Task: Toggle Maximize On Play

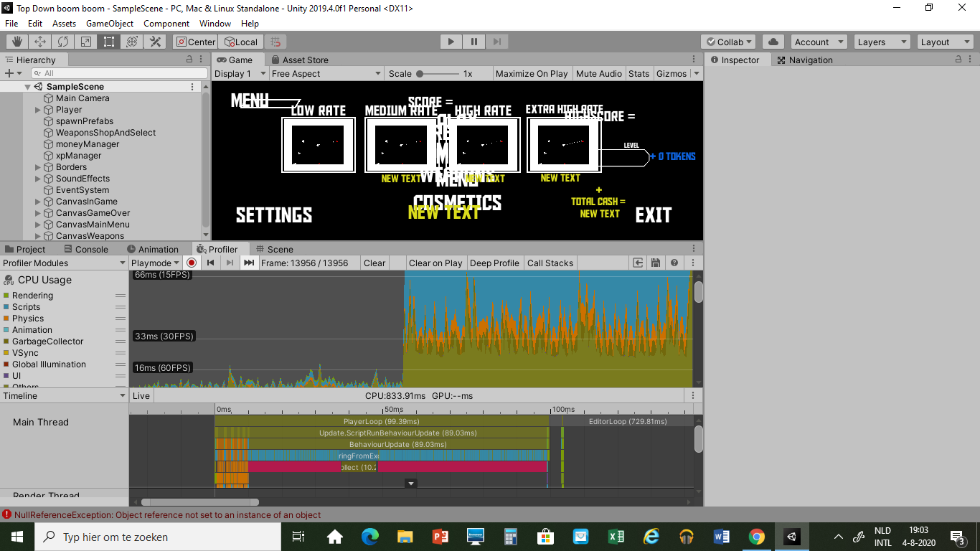Action: pos(532,73)
